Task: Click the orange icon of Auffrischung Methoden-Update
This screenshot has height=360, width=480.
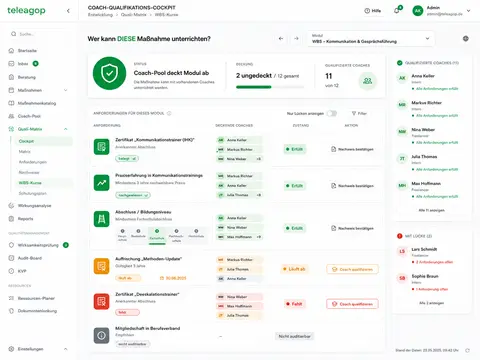Action: tap(102, 266)
